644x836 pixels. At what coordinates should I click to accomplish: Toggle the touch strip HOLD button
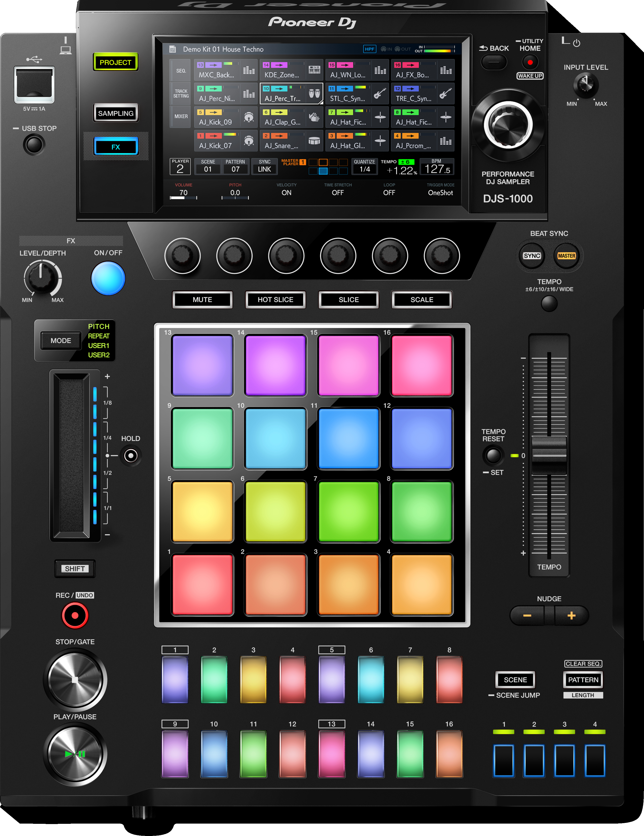click(x=131, y=456)
